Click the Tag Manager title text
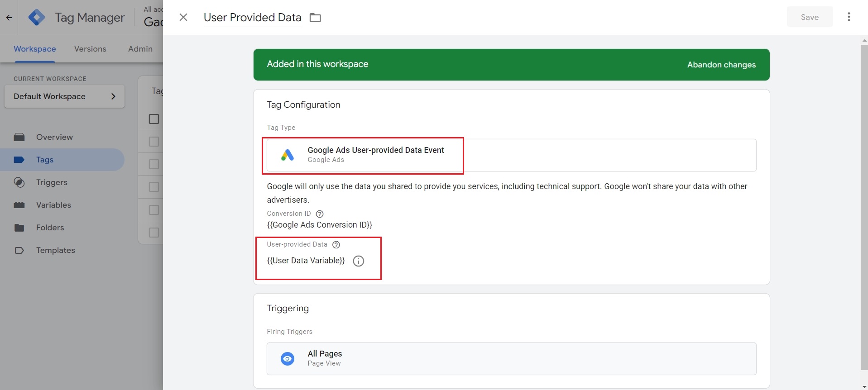Viewport: 868px width, 390px height. tap(90, 18)
